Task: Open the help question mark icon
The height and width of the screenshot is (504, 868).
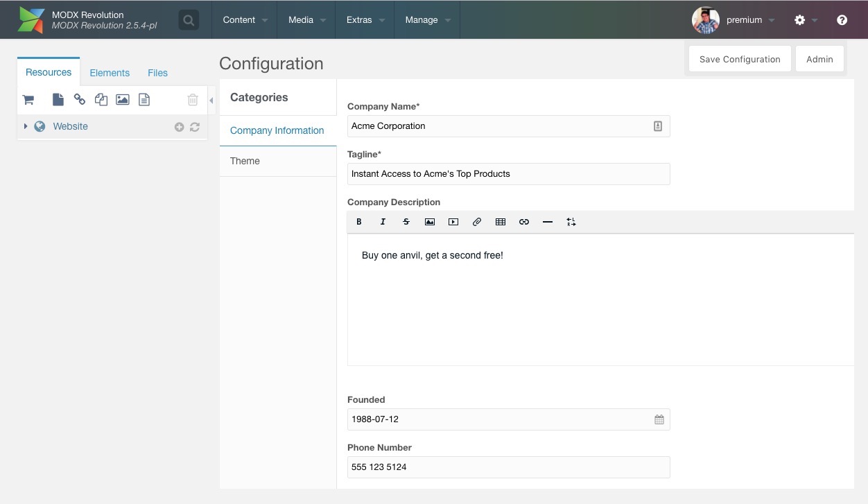Action: pyautogui.click(x=842, y=20)
